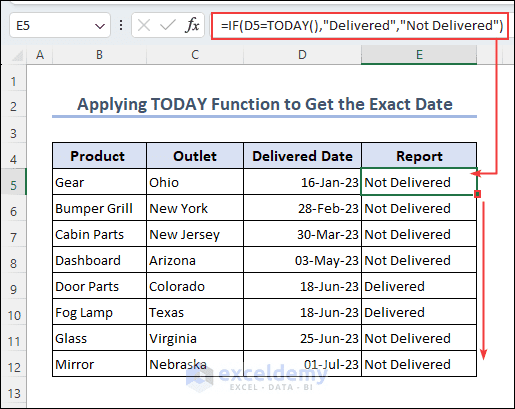Click the 'Outlet' header cell
Viewport: 515px width, 409px height.
pyautogui.click(x=195, y=156)
